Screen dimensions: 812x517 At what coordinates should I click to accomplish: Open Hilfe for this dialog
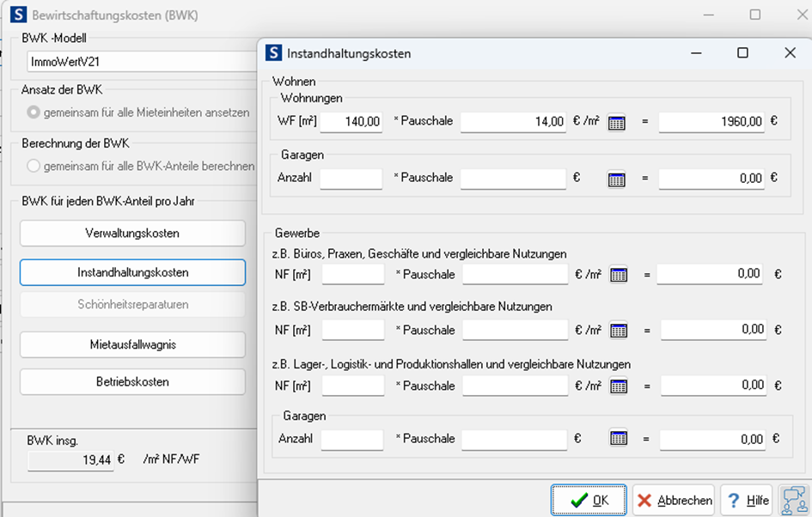pos(746,500)
